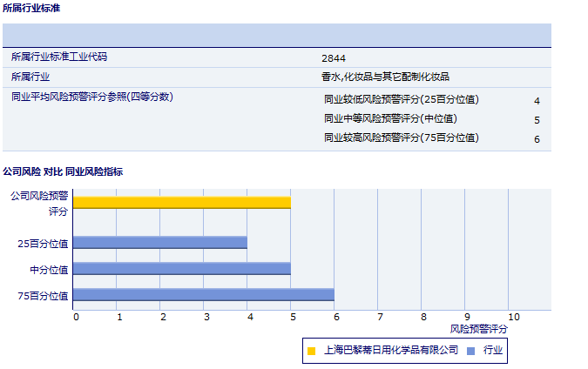The height and width of the screenshot is (369, 588).
Task: Click the yellow legend swatch for the company
Action: (x=312, y=351)
